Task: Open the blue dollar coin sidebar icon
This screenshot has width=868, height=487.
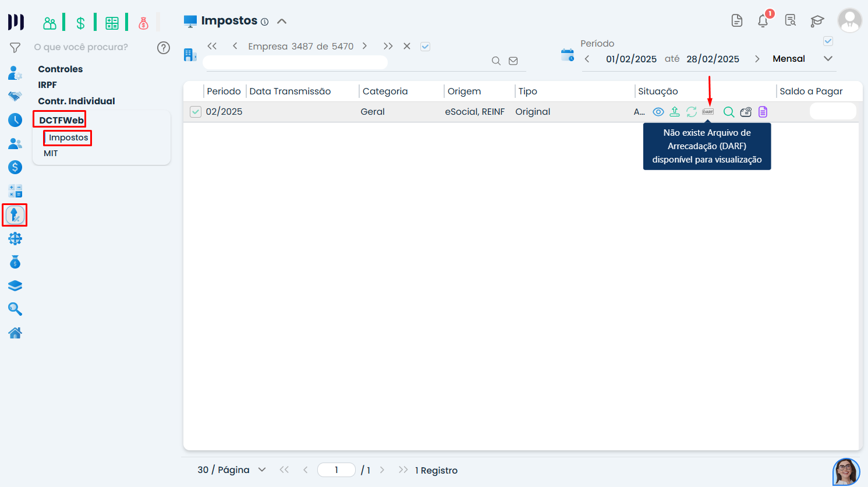Action: (x=15, y=167)
